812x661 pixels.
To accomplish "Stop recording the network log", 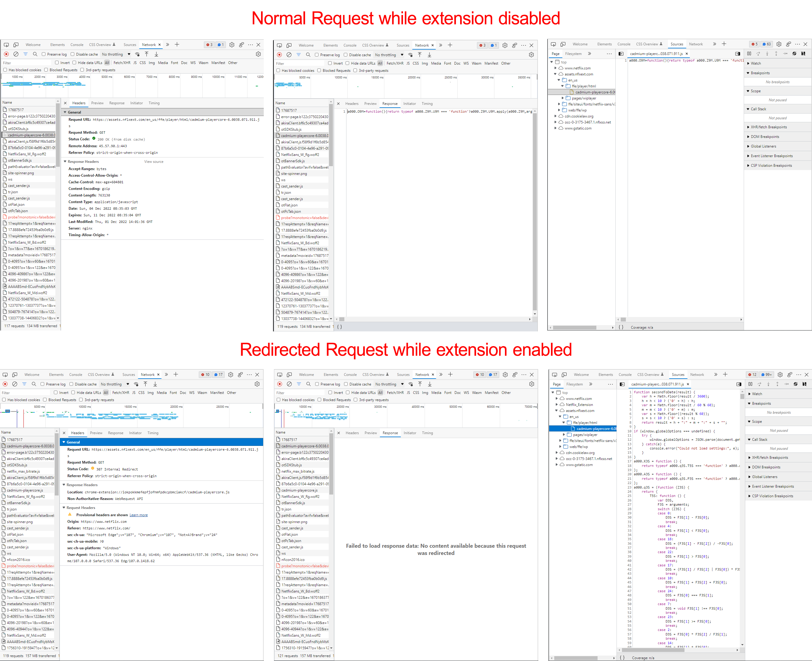I will point(6,54).
